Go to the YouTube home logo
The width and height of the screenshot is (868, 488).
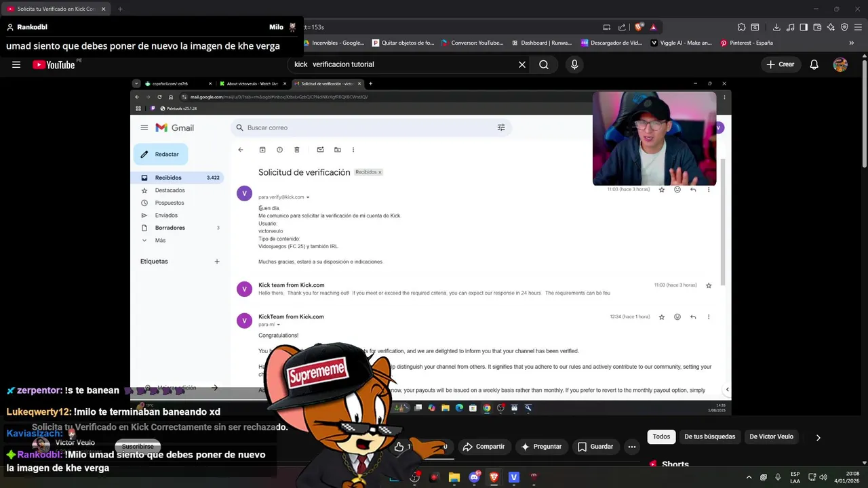[x=54, y=64]
